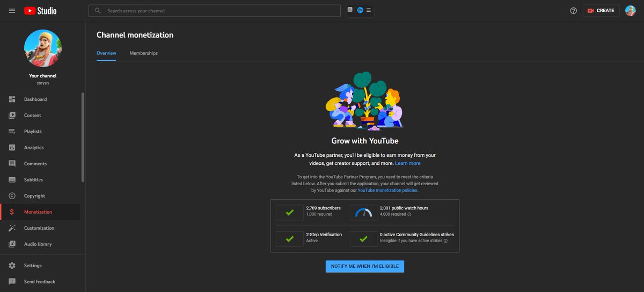Click the Comments icon in sidebar
The width and height of the screenshot is (644, 292).
[x=12, y=164]
